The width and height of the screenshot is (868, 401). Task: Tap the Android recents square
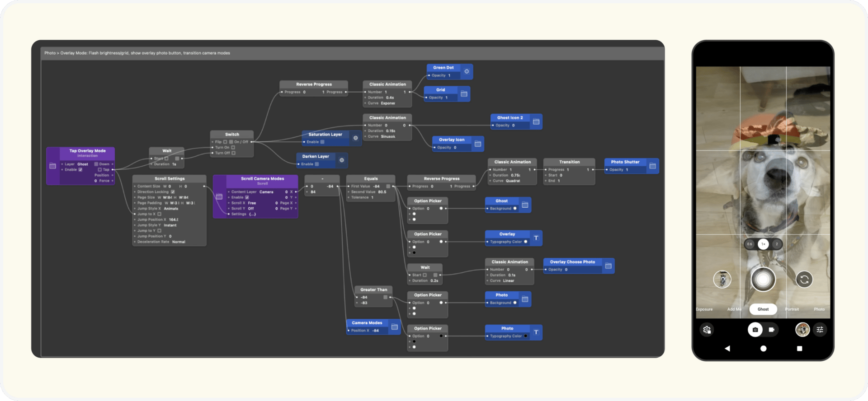(x=799, y=349)
